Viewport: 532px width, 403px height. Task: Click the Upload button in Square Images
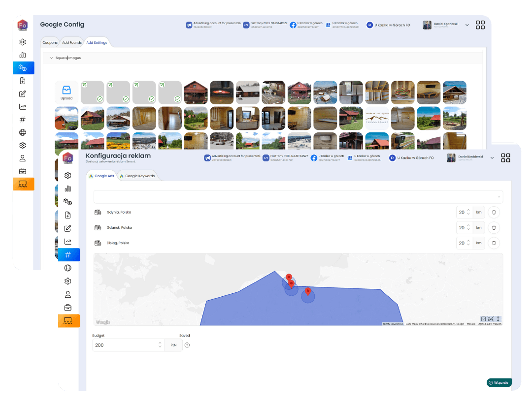66,92
